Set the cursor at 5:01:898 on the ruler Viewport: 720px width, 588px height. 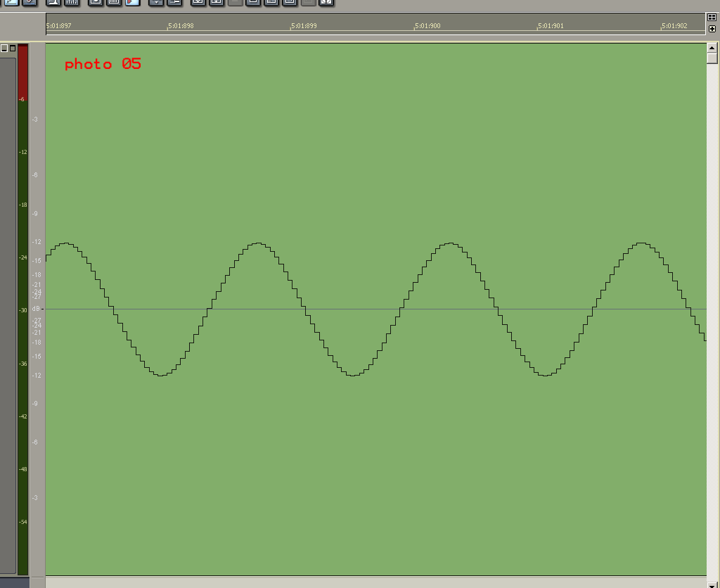click(181, 26)
